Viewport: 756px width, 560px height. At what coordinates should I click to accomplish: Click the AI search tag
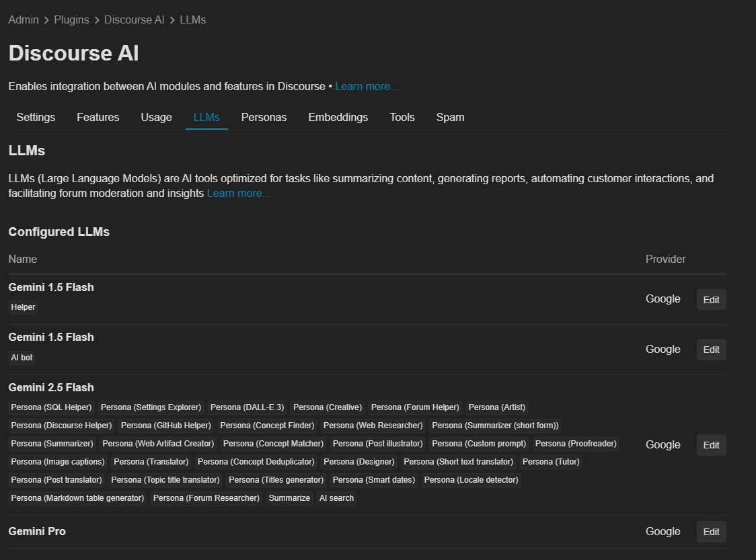click(336, 498)
